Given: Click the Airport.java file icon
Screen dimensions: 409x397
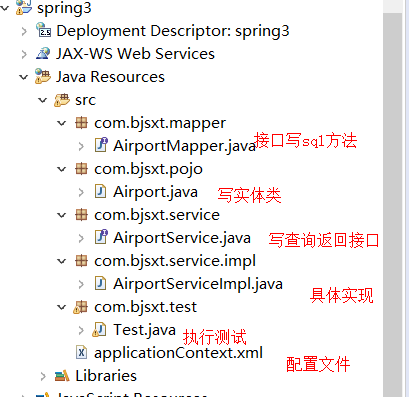Looking at the screenshot, I should 100,191.
